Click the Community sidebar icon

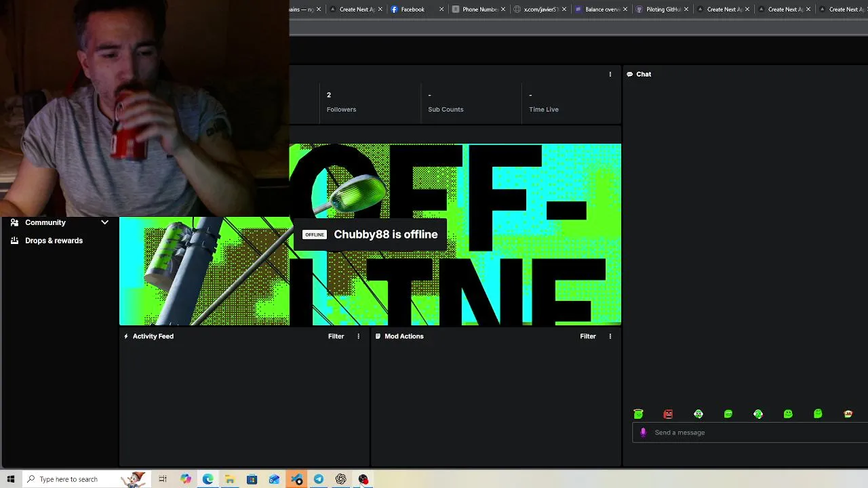click(14, 222)
